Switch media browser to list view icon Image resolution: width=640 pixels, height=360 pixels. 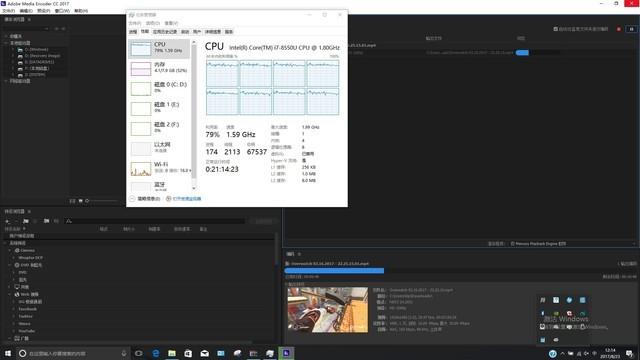point(72,201)
